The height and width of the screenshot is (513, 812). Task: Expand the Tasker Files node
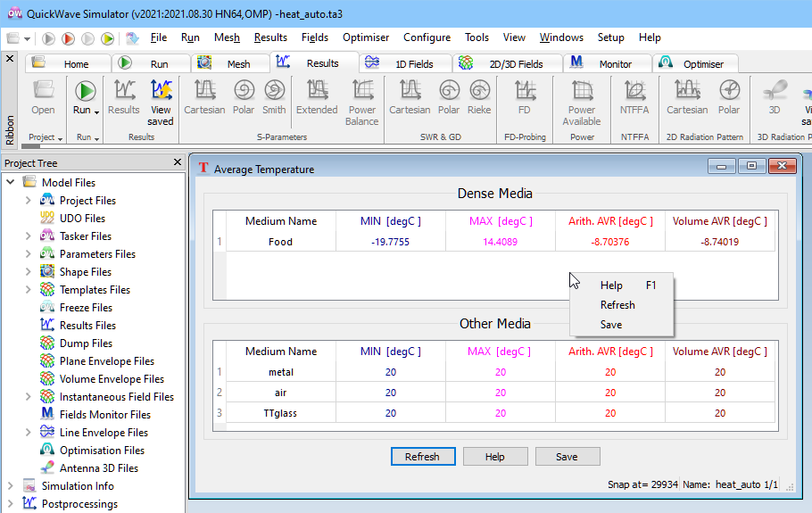[x=28, y=236]
